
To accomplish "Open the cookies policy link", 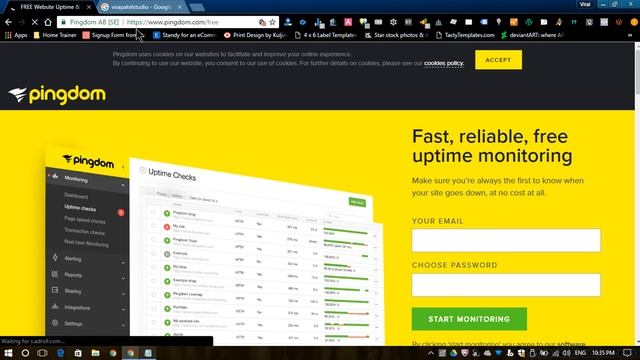I will [x=444, y=63].
